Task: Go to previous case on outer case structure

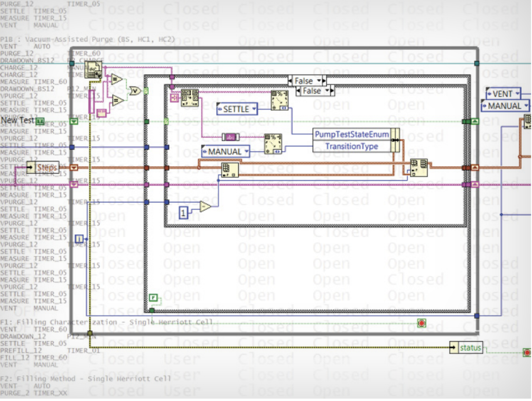Action: point(290,81)
